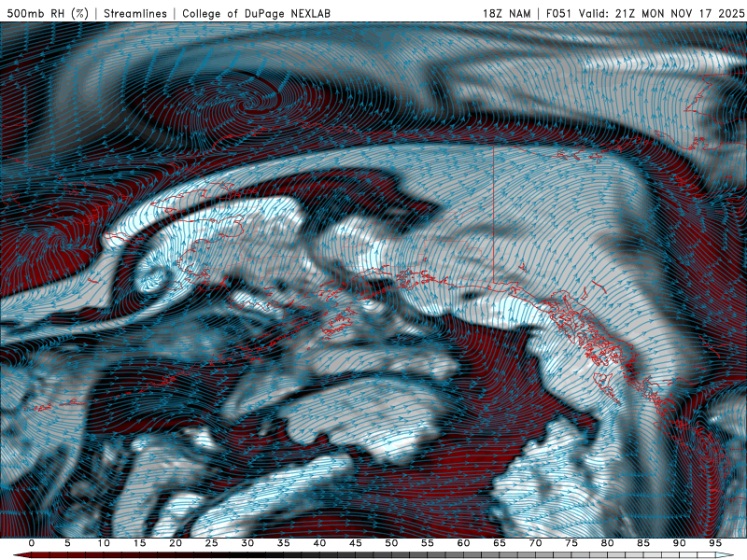Click the colorbar label '40'
Viewport: 747px width, 560px height.
tap(319, 543)
